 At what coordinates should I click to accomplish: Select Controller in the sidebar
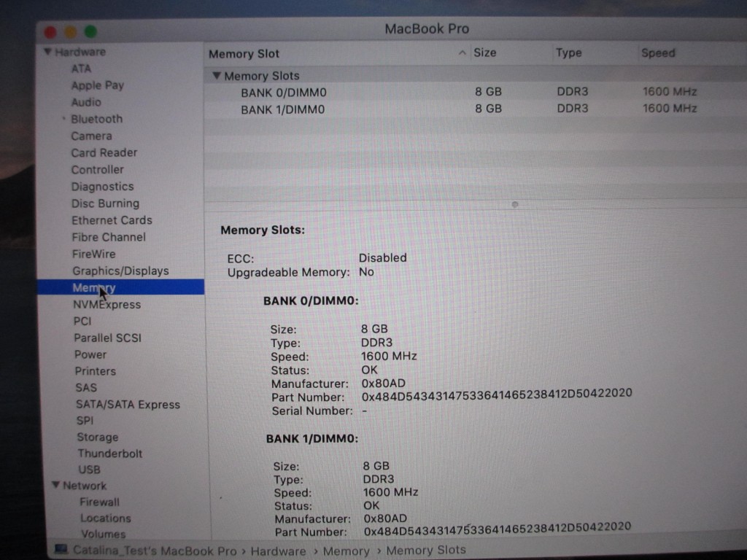[x=97, y=169]
